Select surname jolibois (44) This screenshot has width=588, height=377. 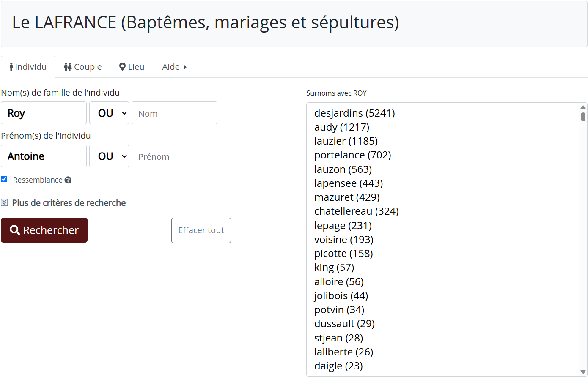[341, 296]
